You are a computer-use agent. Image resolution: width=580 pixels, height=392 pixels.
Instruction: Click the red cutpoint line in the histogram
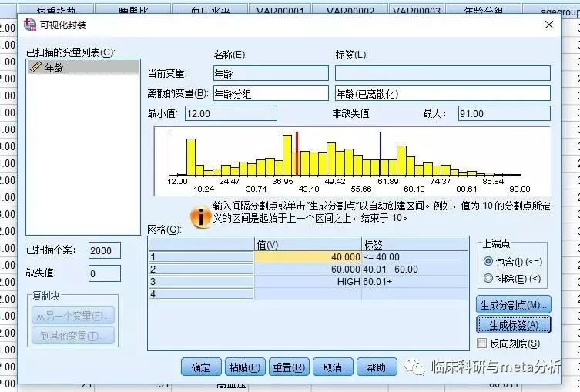click(x=297, y=153)
